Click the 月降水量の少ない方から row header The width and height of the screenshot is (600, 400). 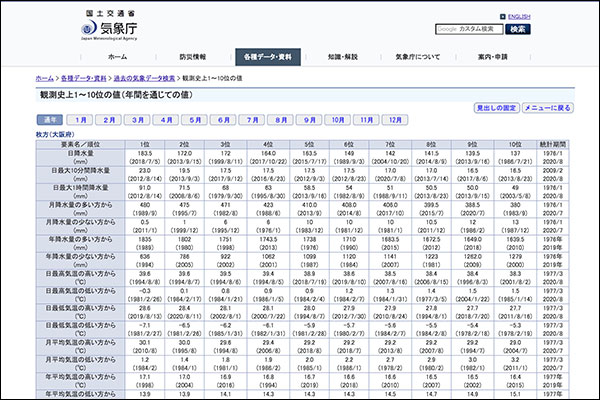[80, 226]
